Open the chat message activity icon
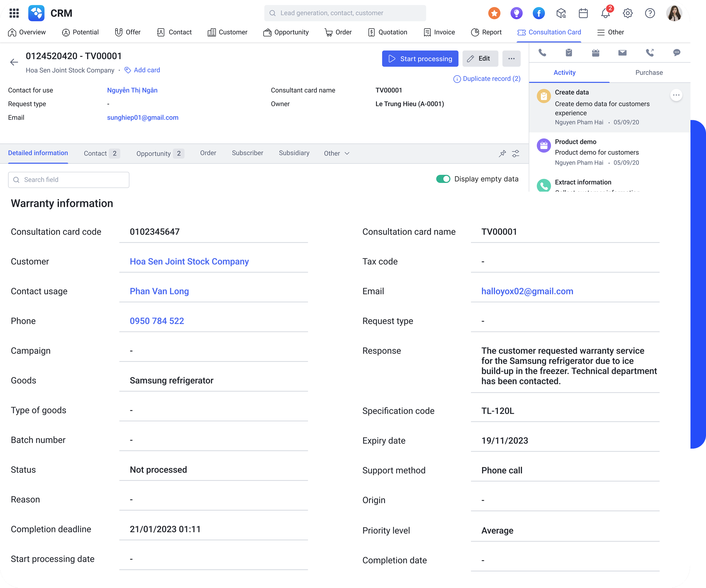The image size is (706, 588). [x=676, y=53]
